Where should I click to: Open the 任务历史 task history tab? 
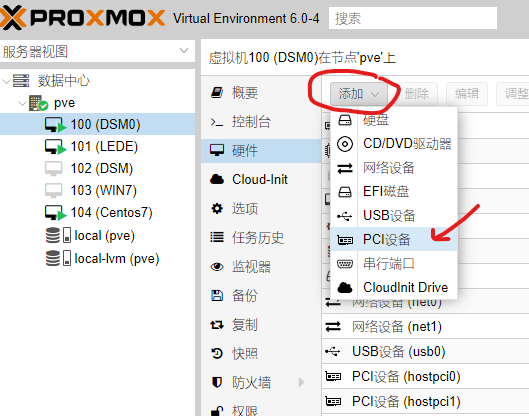[x=261, y=238]
